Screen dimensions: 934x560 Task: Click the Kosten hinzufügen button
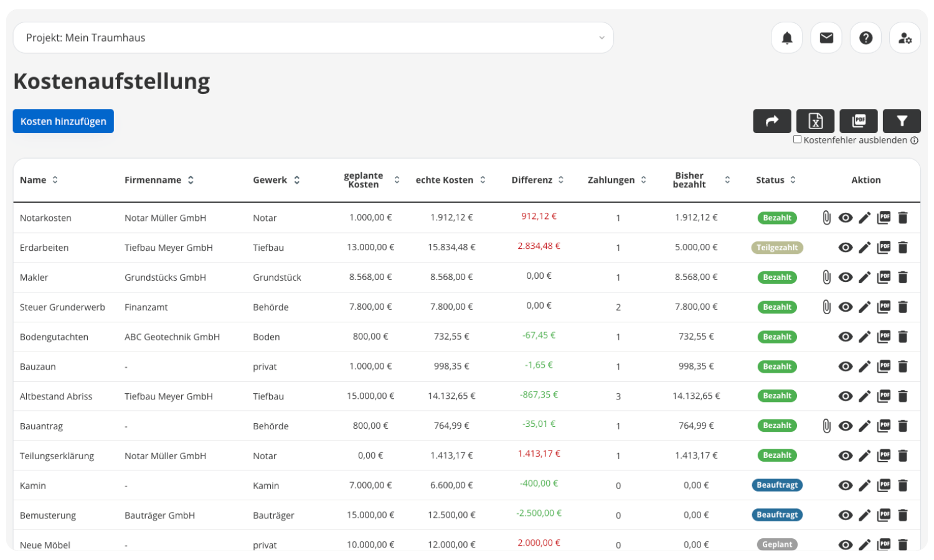[x=64, y=121]
